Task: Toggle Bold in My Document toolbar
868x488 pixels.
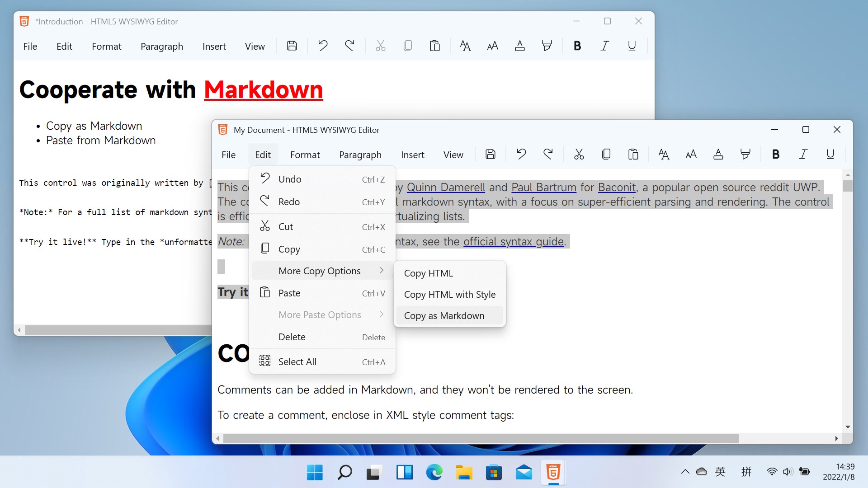Action: (776, 155)
